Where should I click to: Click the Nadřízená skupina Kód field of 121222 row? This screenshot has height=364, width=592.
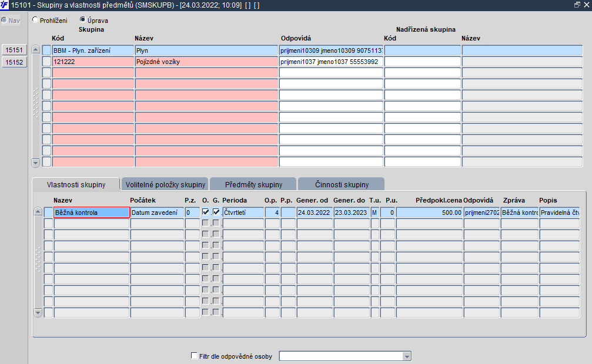click(423, 62)
